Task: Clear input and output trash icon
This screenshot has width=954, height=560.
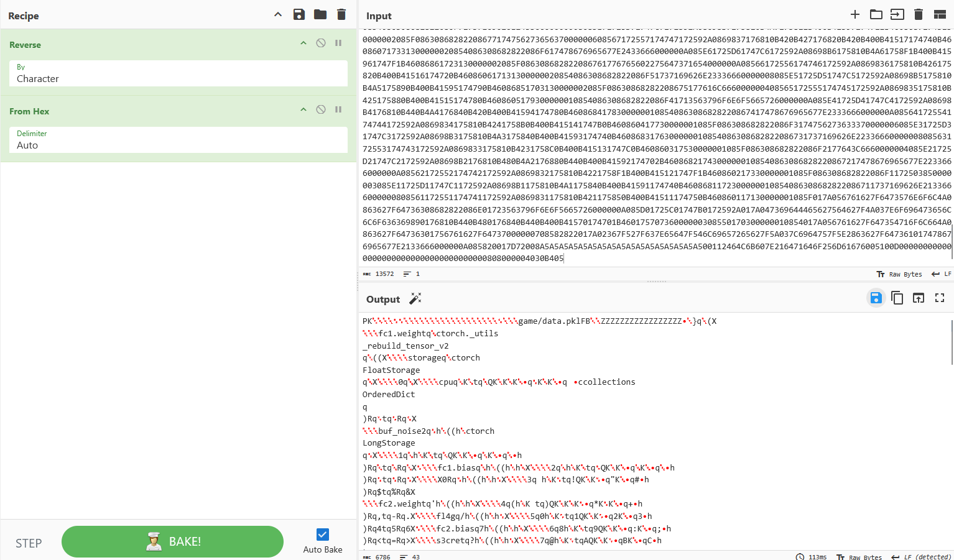Action: pos(919,14)
